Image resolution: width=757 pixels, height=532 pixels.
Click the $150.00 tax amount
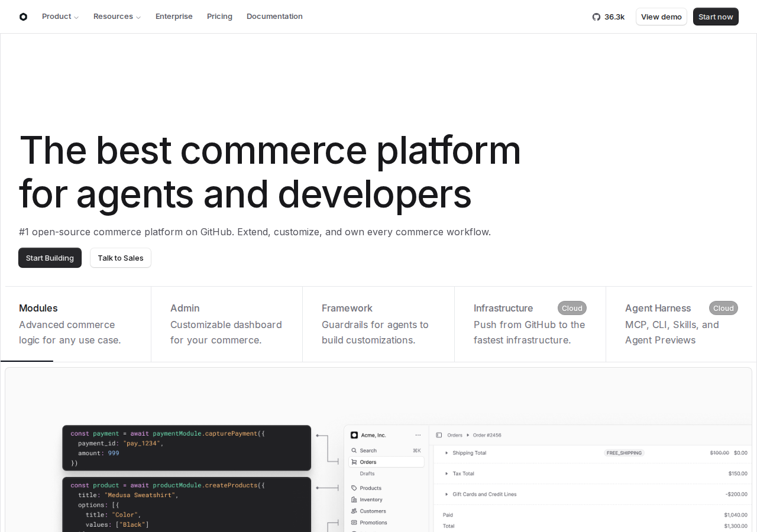pos(738,473)
